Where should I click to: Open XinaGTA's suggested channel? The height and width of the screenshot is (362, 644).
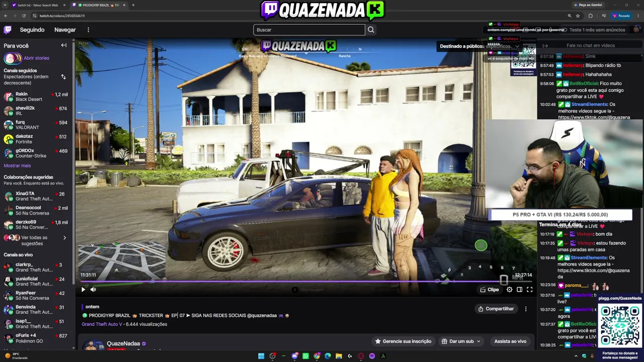pyautogui.click(x=37, y=196)
